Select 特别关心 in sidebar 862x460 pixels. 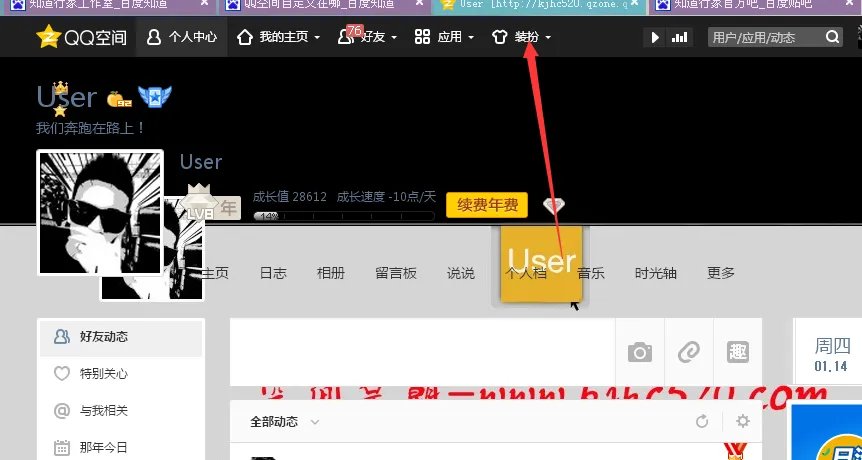(121, 374)
